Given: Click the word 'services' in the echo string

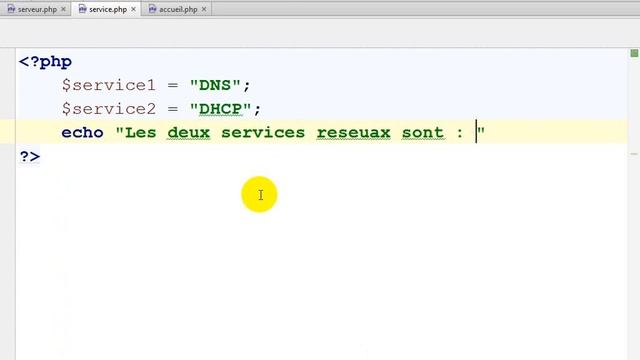Looking at the screenshot, I should (263, 133).
